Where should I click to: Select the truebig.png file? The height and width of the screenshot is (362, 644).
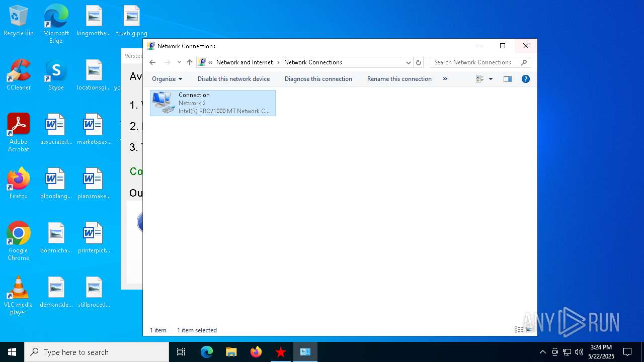click(x=132, y=21)
